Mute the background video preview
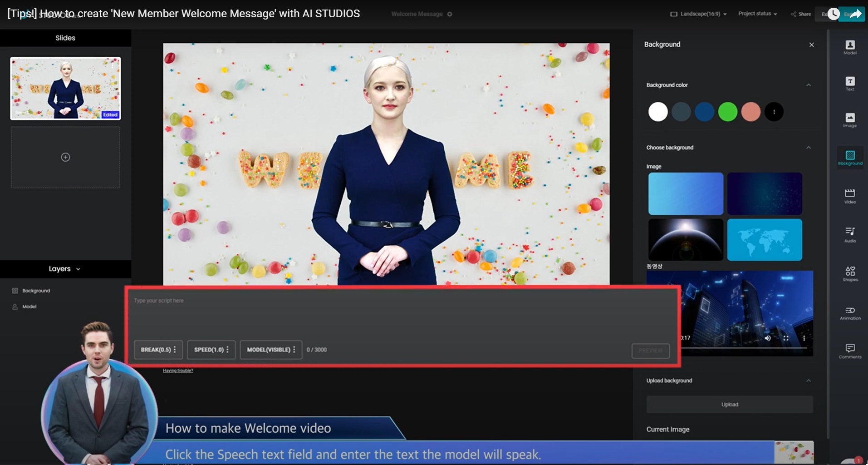 (x=767, y=338)
